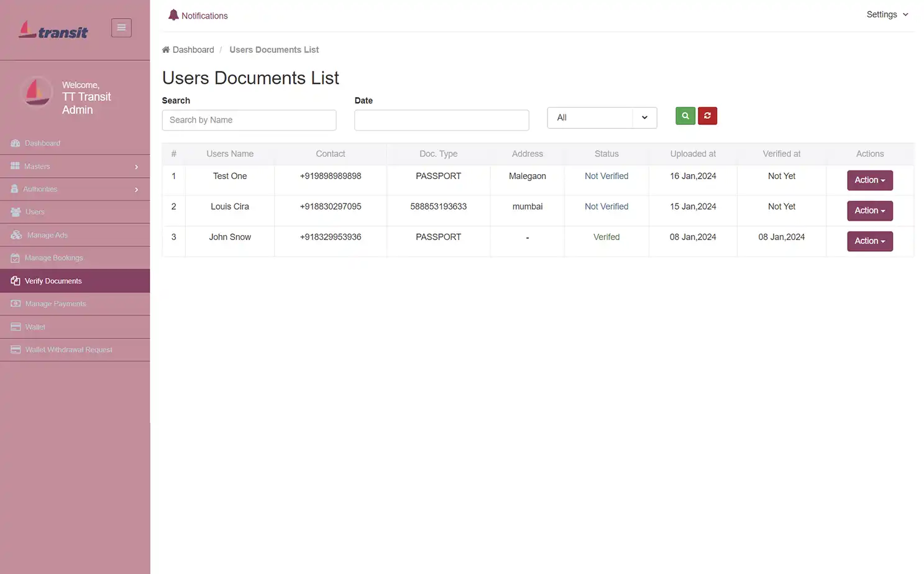Viewport: 924px width, 574px height.
Task: Expand the Authorities menu chevron
Action: [136, 189]
